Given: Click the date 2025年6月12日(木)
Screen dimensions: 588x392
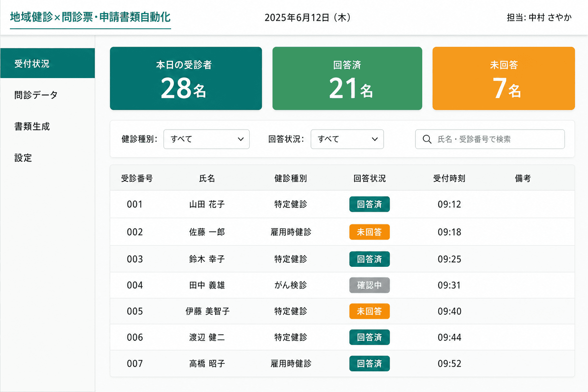Looking at the screenshot, I should point(308,18).
